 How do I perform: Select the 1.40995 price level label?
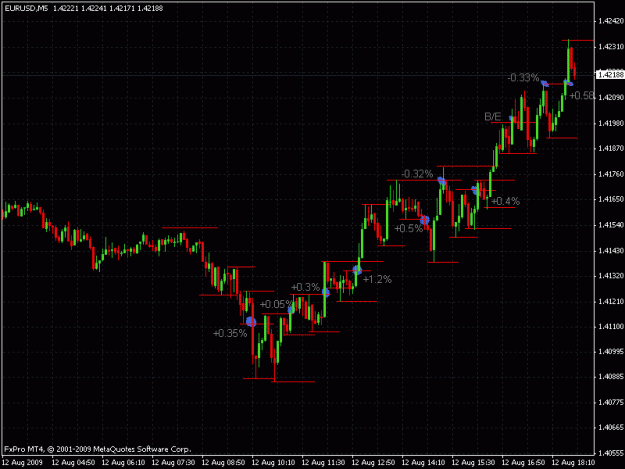611,352
